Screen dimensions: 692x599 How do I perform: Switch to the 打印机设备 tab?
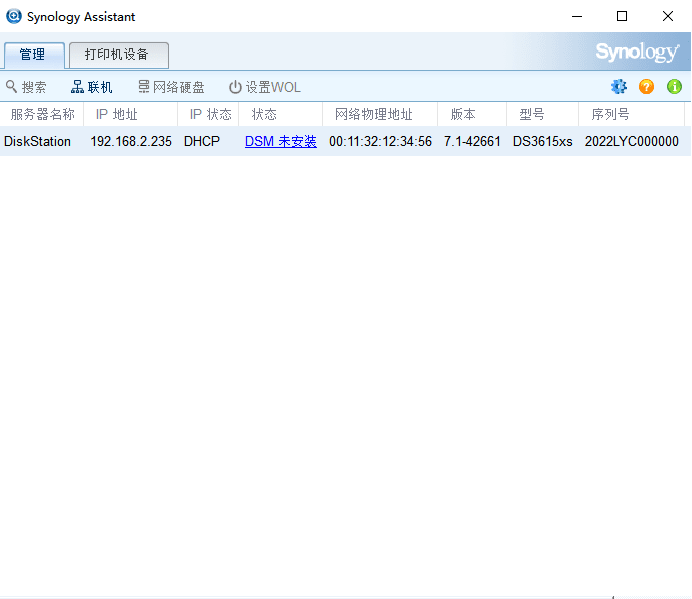[x=117, y=55]
